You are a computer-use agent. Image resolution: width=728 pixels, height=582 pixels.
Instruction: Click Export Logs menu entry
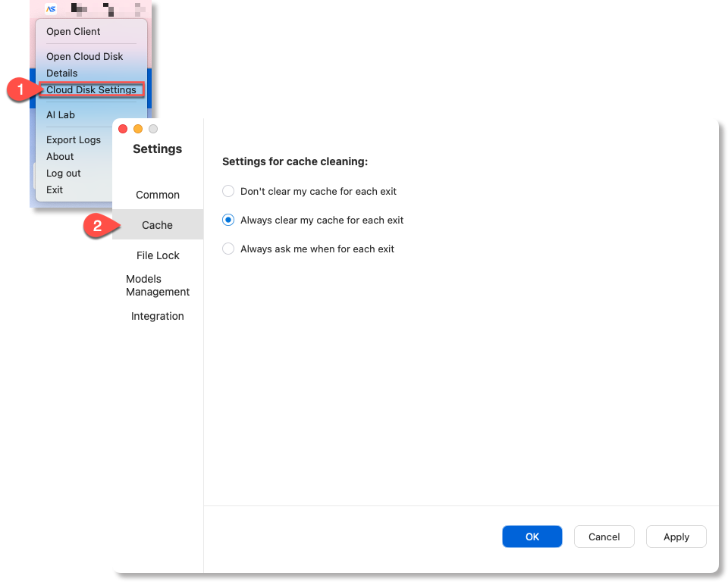73,140
